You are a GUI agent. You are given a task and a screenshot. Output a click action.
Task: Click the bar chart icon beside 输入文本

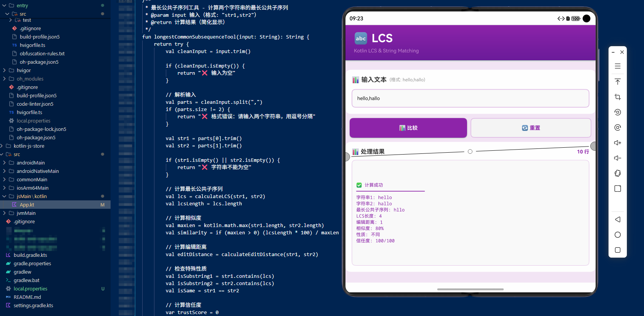(355, 80)
